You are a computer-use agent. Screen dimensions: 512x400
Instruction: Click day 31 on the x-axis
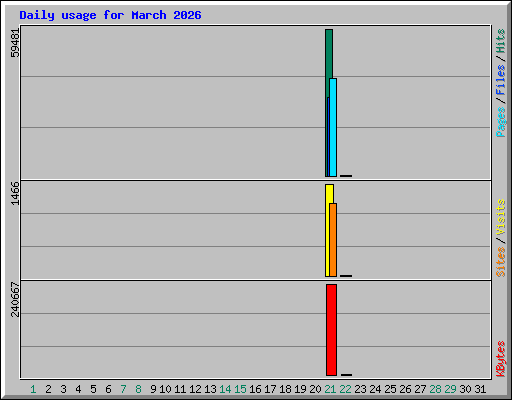point(480,389)
